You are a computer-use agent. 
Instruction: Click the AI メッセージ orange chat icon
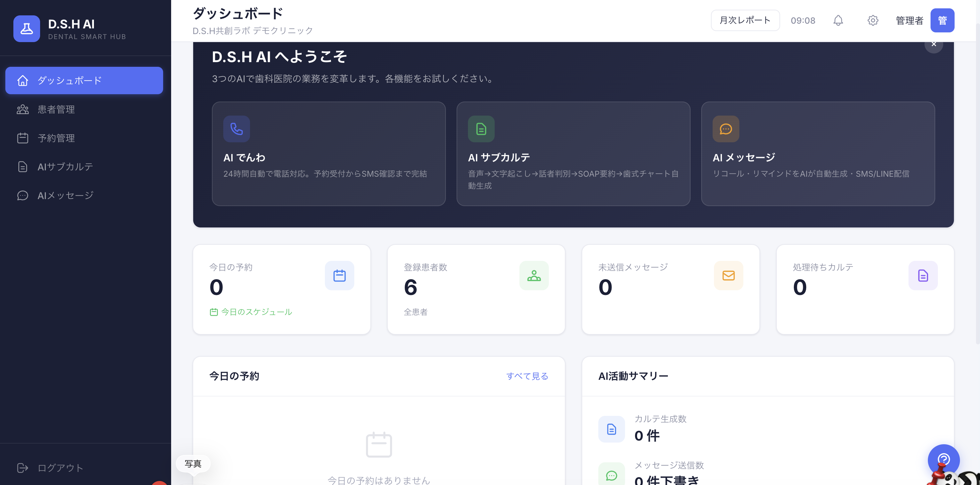[726, 129]
